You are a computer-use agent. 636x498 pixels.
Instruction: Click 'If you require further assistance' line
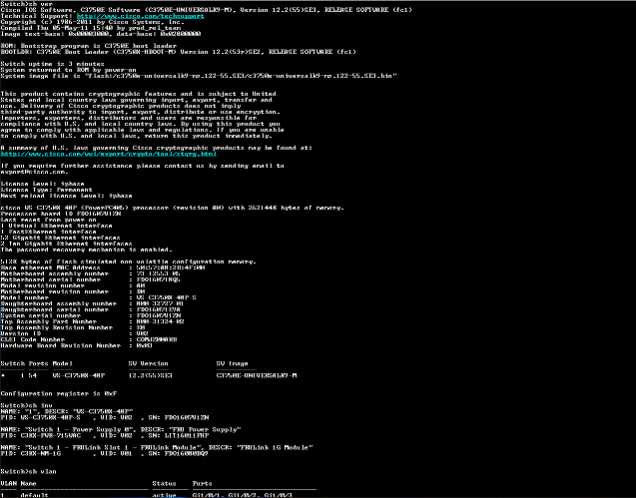(142, 166)
